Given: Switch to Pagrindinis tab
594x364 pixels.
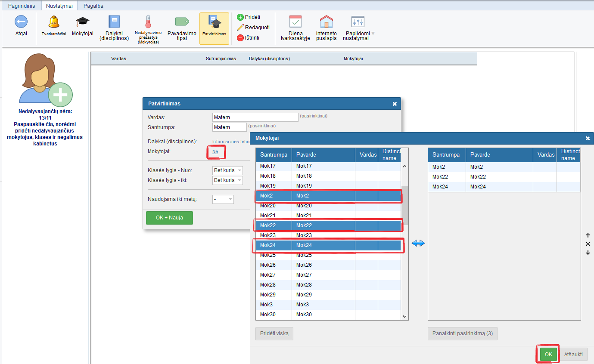Looking at the screenshot, I should coord(22,6).
